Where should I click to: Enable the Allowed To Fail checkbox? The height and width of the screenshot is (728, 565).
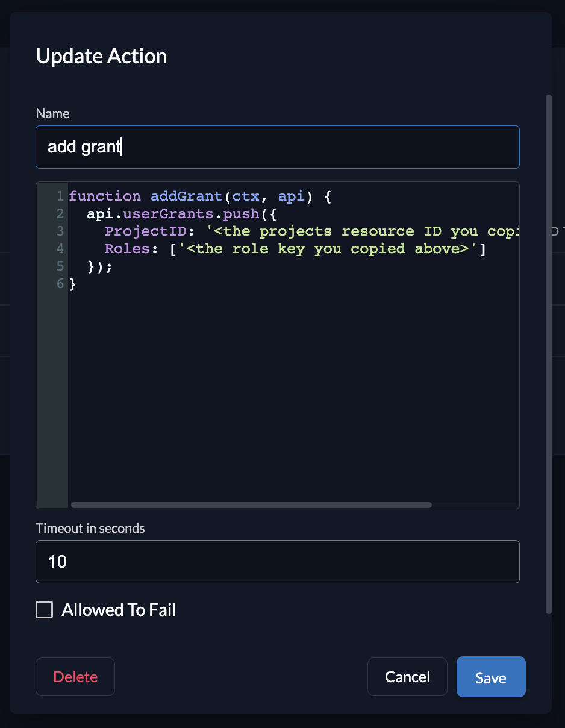[x=45, y=610]
